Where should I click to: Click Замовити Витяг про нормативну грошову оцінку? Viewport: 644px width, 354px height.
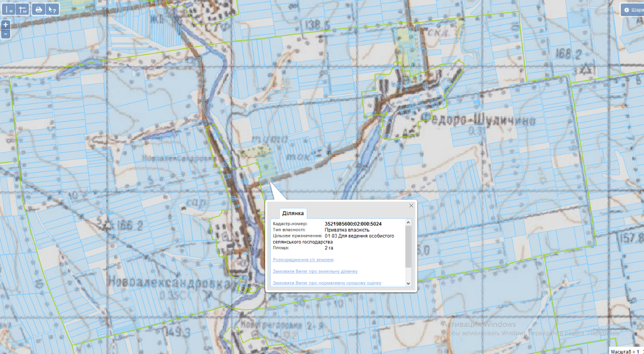(x=327, y=283)
